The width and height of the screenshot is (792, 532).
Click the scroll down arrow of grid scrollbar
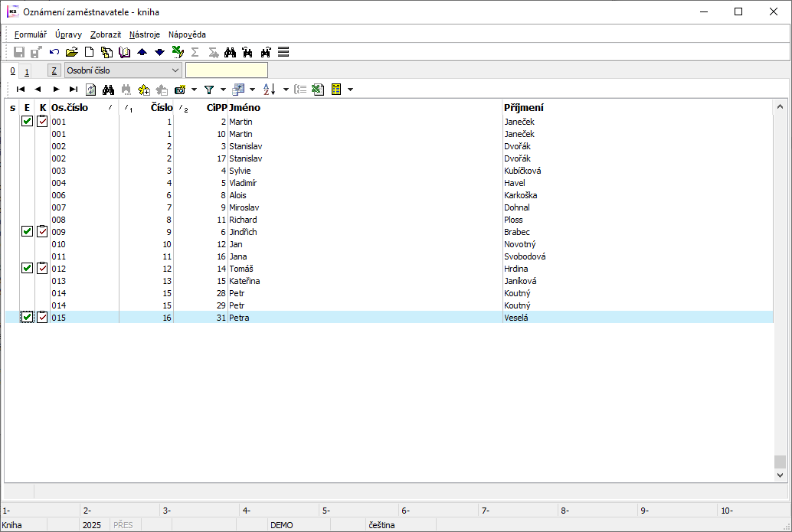pyautogui.click(x=780, y=475)
